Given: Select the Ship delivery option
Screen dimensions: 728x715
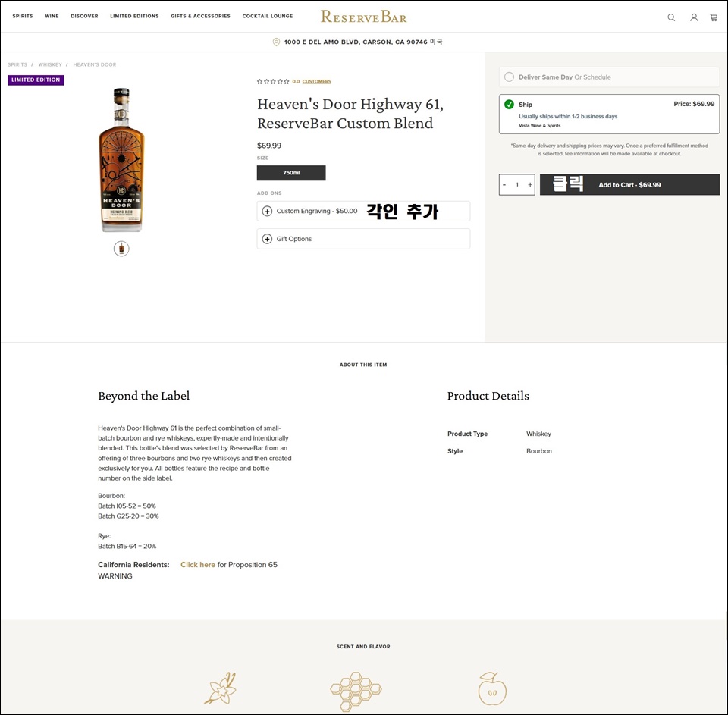Looking at the screenshot, I should 609,114.
